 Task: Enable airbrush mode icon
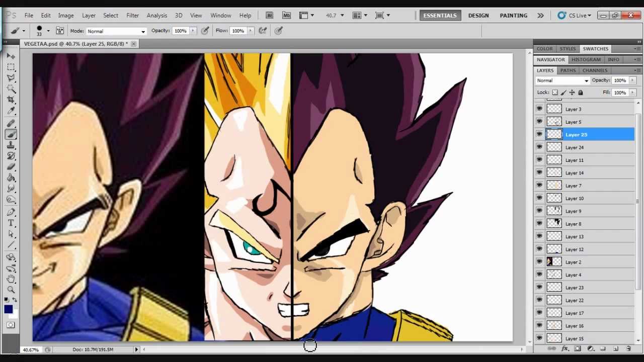(263, 31)
